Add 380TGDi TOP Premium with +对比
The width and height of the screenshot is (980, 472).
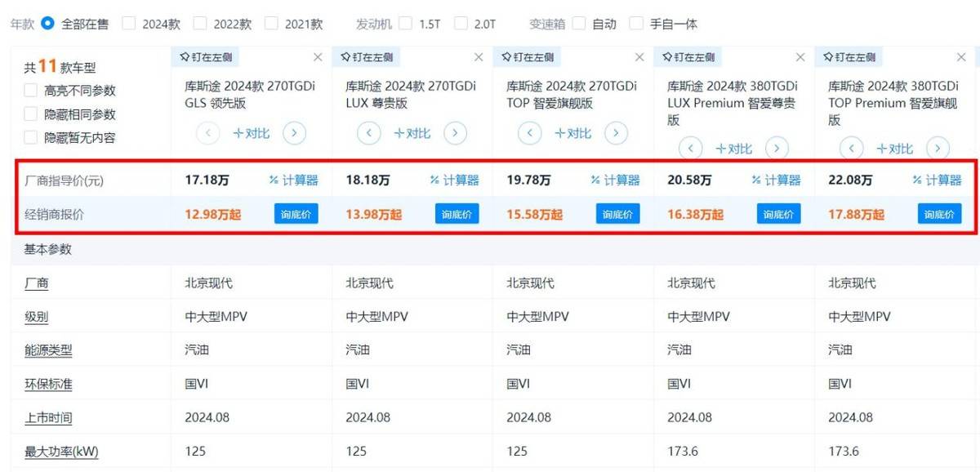tap(895, 149)
